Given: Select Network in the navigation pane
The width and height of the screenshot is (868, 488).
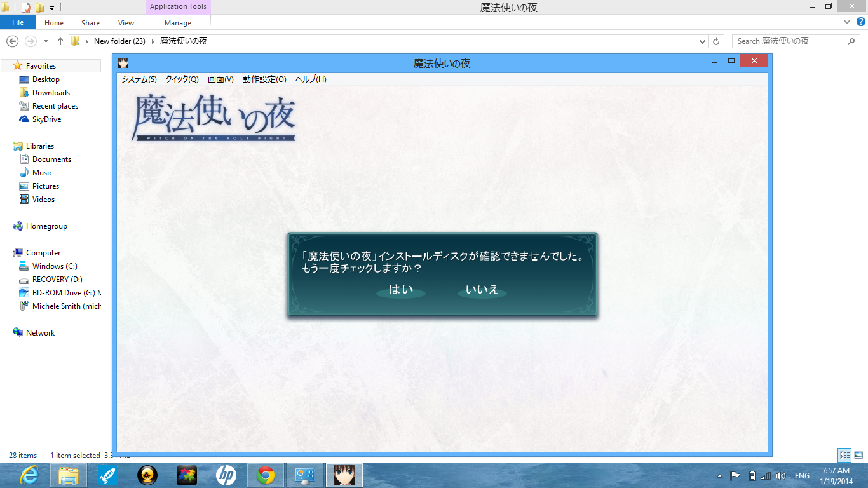Looking at the screenshot, I should 40,333.
